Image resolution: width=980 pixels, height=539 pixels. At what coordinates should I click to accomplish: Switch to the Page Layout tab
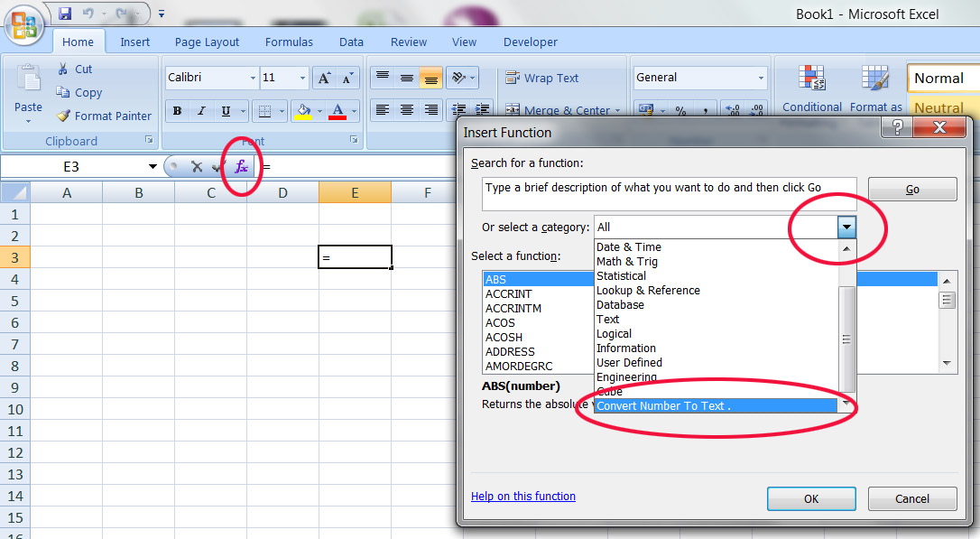click(x=207, y=42)
